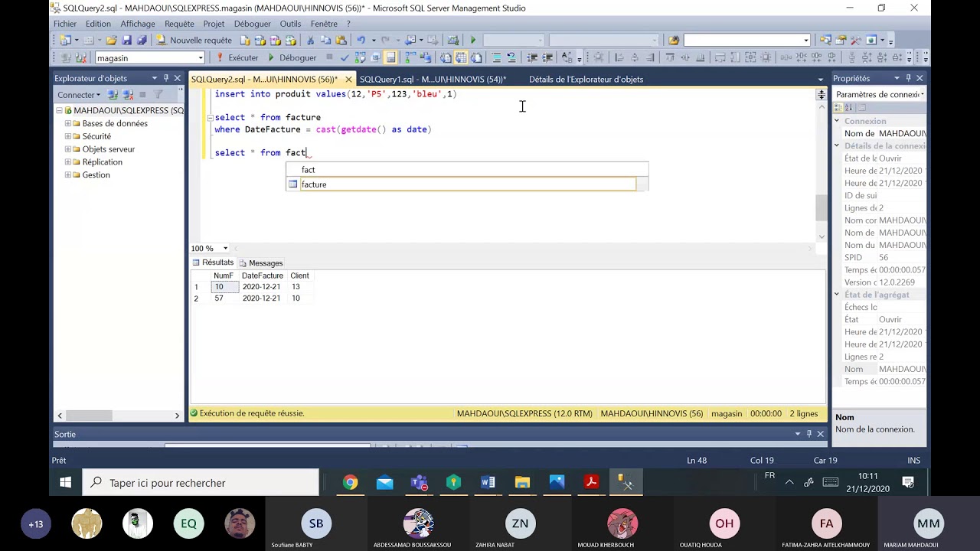
Task: Click the Increase indent icon
Action: [547, 57]
